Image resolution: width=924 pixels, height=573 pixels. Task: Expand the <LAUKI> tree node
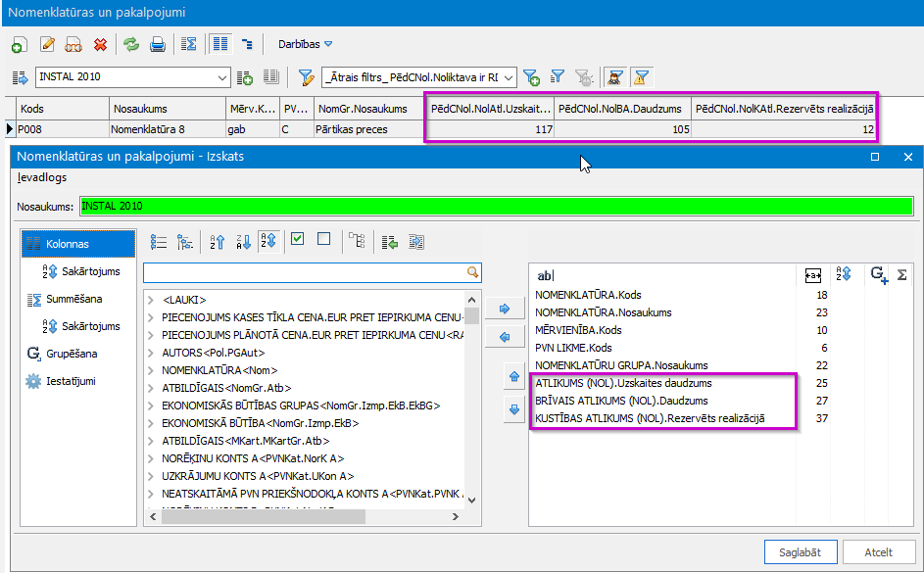pyautogui.click(x=151, y=300)
